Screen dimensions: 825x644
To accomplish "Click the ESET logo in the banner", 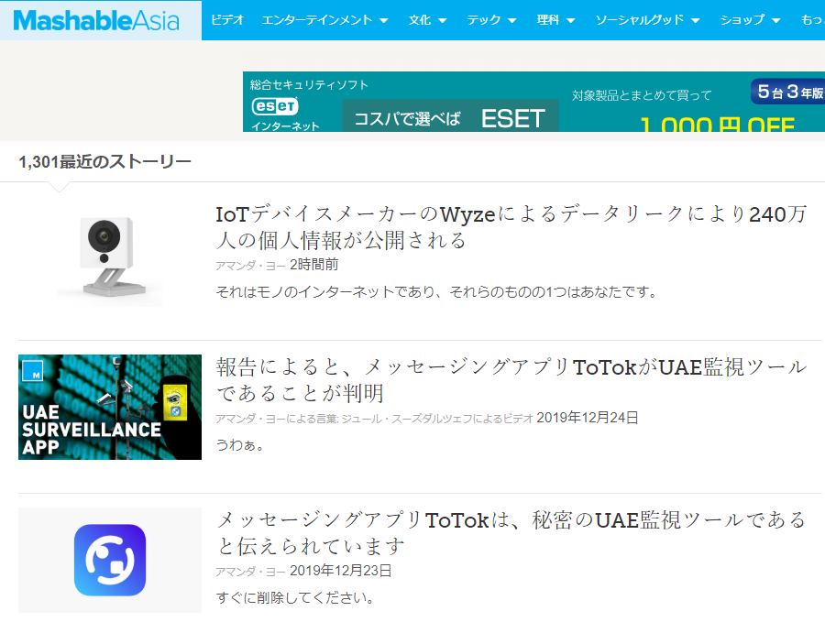I will 275,106.
